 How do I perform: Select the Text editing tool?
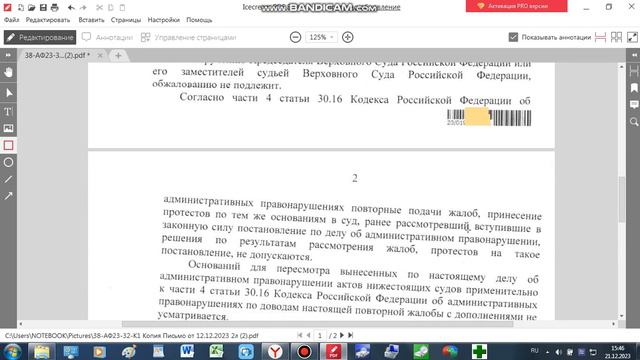coord(8,111)
